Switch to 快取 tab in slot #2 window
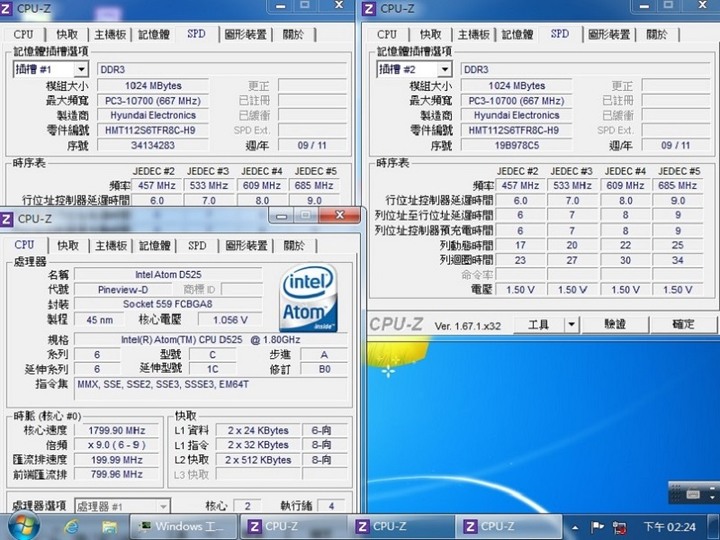720x540 pixels. 431,34
